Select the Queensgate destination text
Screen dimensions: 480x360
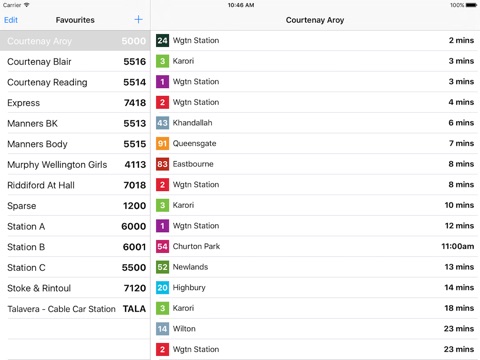point(194,144)
